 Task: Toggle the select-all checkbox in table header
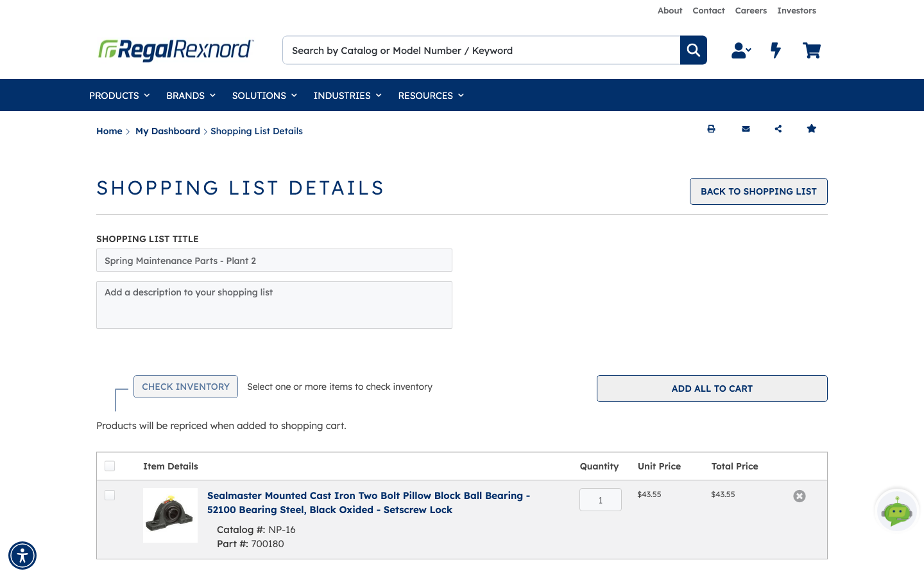110,466
